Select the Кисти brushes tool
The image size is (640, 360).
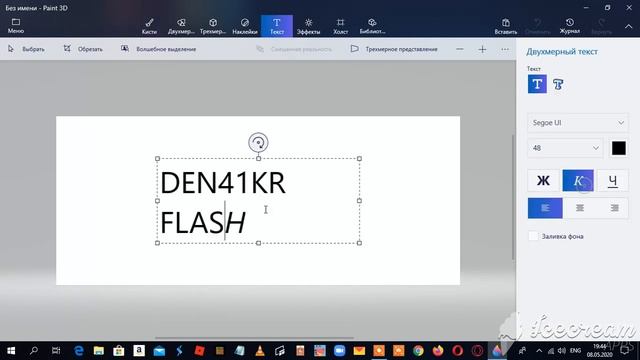click(149, 26)
